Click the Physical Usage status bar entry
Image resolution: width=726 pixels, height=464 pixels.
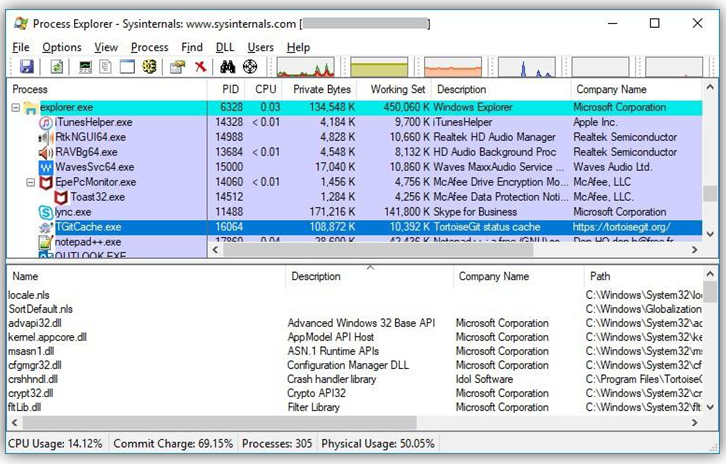click(x=378, y=444)
